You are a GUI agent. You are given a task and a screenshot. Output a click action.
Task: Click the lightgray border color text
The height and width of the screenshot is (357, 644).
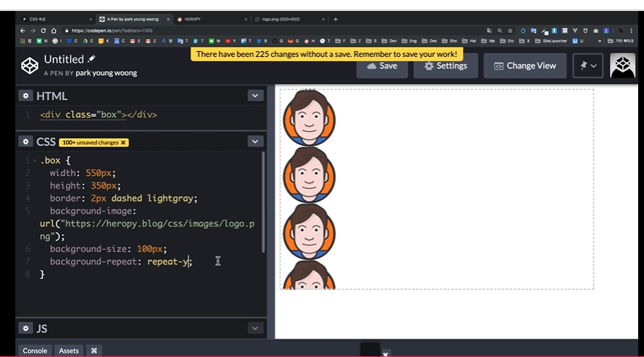click(170, 198)
